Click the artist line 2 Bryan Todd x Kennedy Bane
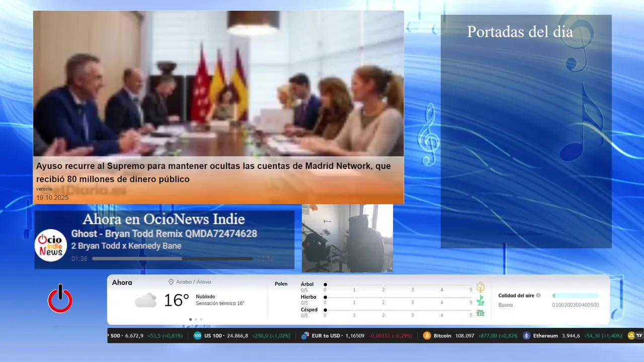This screenshot has width=644, height=362. 126,246
